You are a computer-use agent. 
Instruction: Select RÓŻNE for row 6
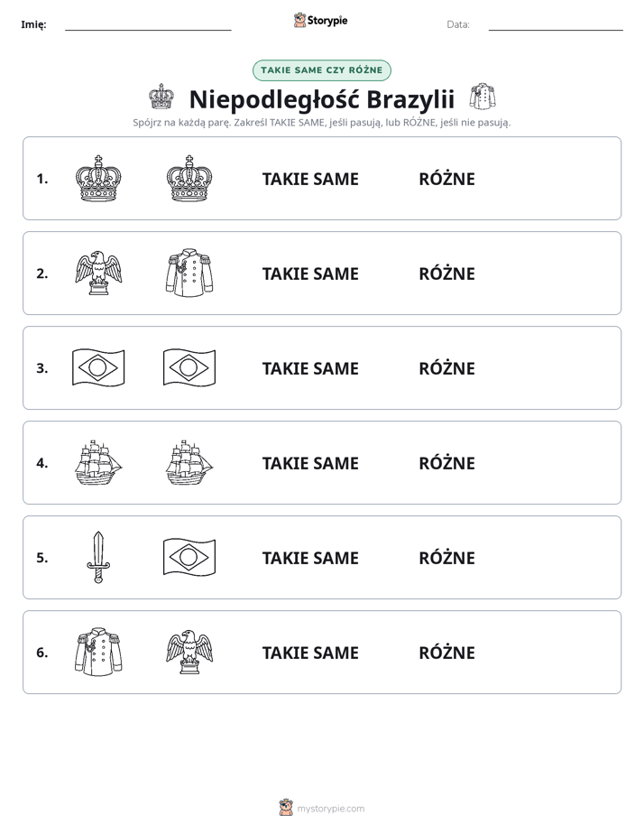[x=446, y=653]
